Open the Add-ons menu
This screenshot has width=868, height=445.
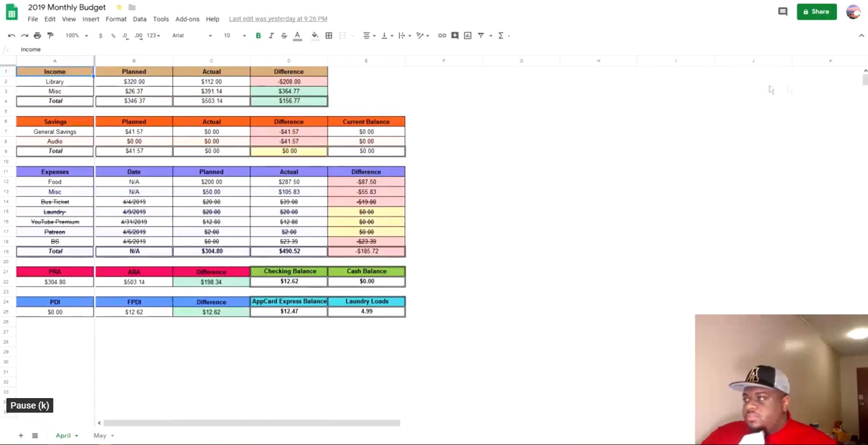[x=187, y=19]
